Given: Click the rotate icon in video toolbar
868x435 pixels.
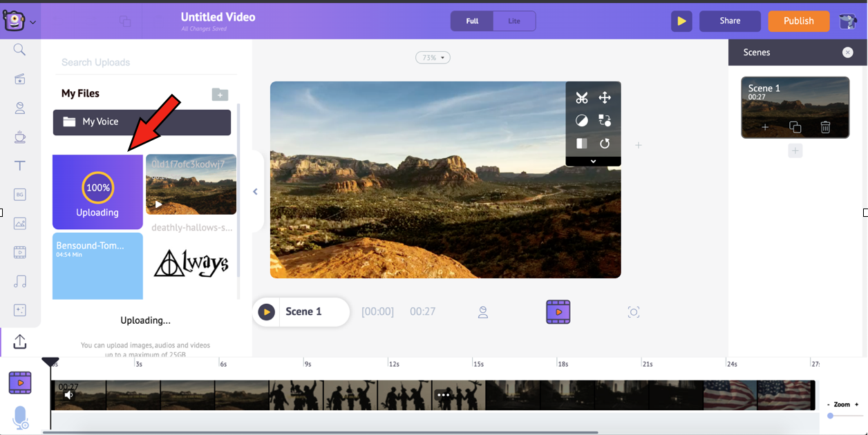Looking at the screenshot, I should [x=605, y=144].
